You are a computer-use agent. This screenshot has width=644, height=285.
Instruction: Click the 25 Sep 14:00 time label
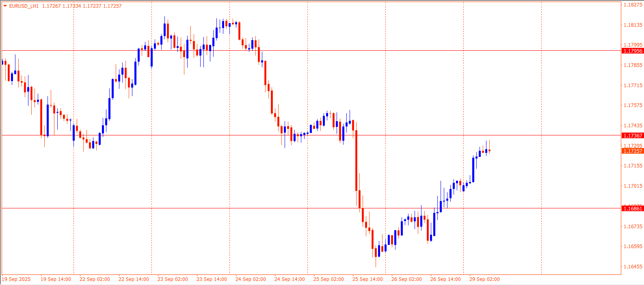click(367, 279)
